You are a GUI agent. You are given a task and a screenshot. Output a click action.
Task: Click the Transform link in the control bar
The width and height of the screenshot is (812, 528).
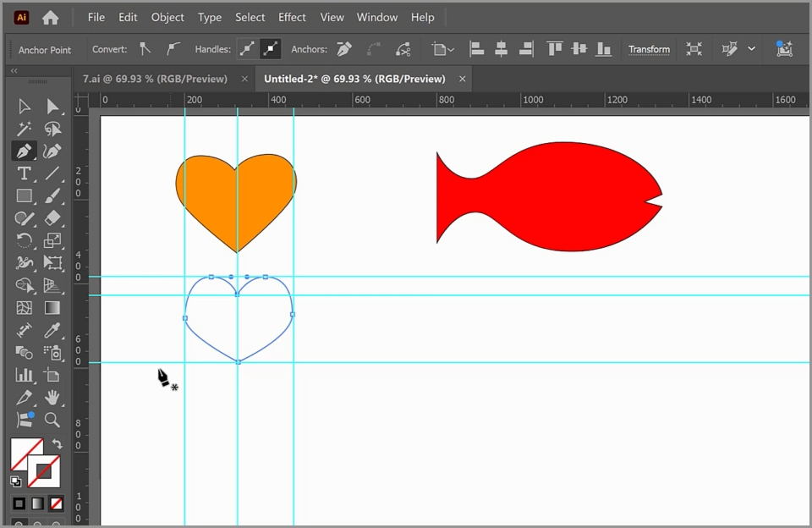click(649, 49)
